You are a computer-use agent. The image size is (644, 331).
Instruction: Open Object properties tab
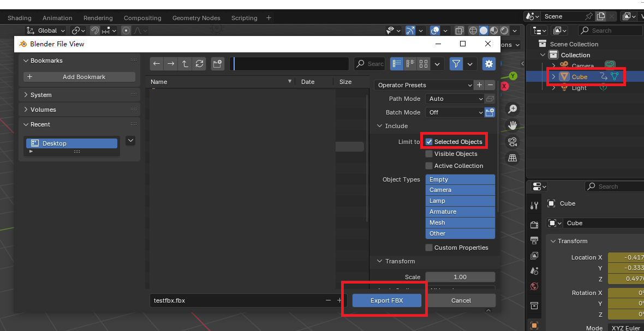[x=534, y=325]
